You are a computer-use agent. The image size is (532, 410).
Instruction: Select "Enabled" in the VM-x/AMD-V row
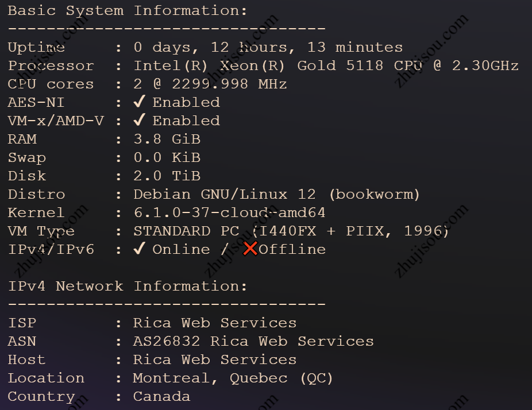point(186,121)
